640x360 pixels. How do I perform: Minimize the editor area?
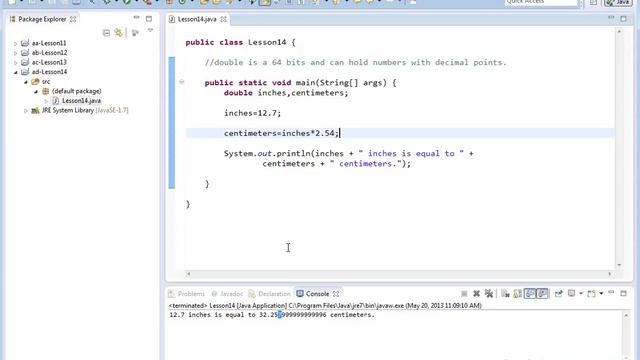[611, 18]
